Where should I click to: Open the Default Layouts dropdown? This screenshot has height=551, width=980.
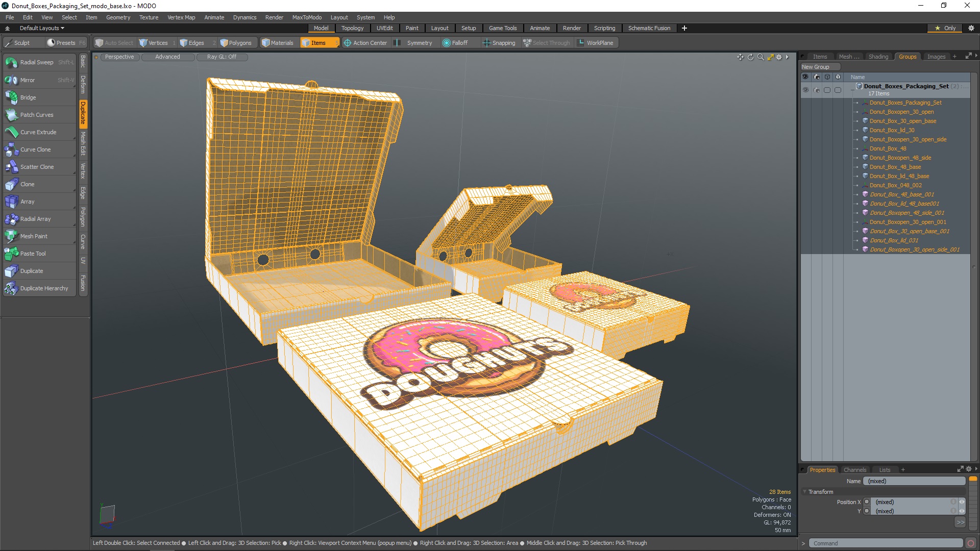click(42, 28)
